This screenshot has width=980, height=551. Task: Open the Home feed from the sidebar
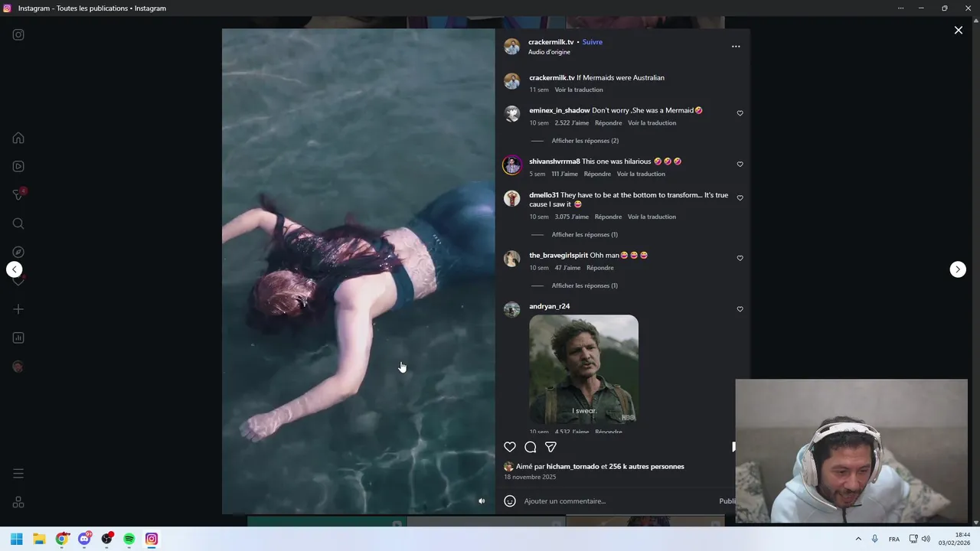(x=18, y=138)
